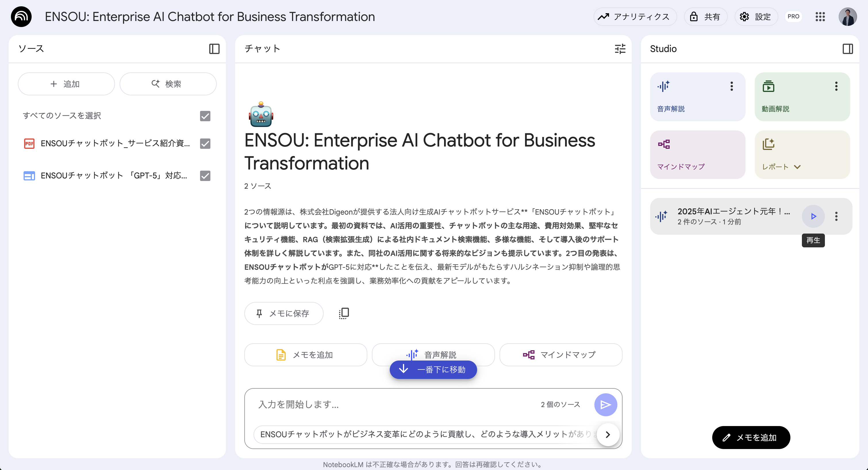Image resolution: width=868 pixels, height=470 pixels.
Task: Expand the レポート dropdown chevron
Action: coord(797,167)
